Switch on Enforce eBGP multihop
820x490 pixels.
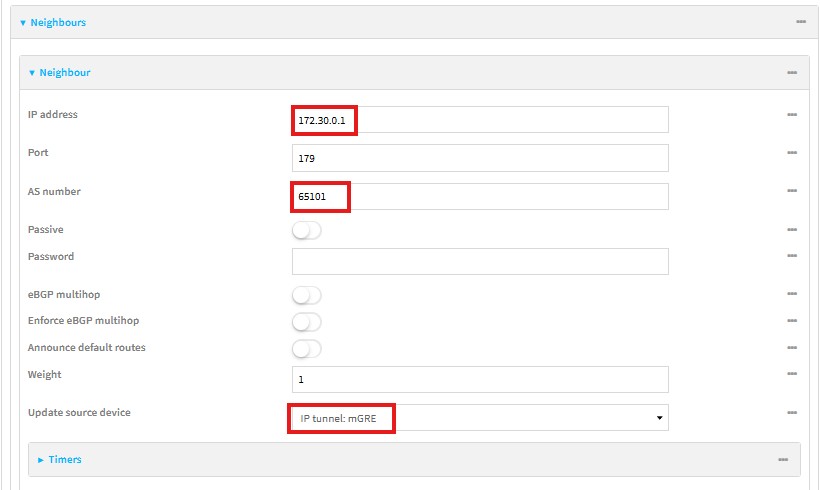pos(307,322)
